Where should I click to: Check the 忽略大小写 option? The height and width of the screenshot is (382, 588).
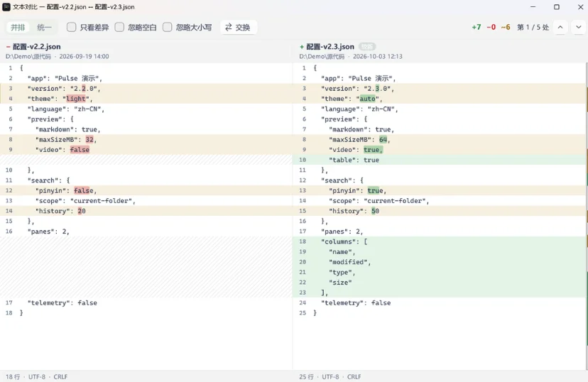click(168, 27)
